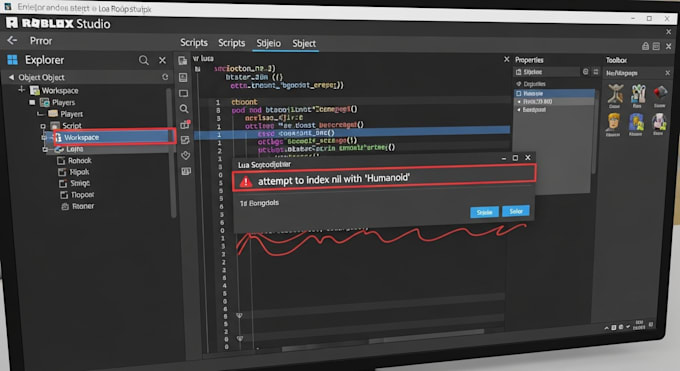
Task: Click the 'pod nod' code line
Action: click(294, 110)
